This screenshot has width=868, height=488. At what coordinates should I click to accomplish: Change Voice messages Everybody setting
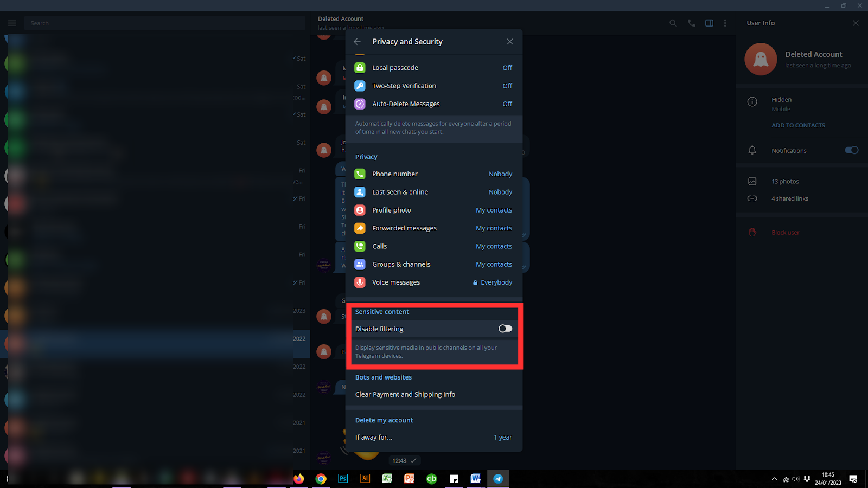click(x=496, y=282)
